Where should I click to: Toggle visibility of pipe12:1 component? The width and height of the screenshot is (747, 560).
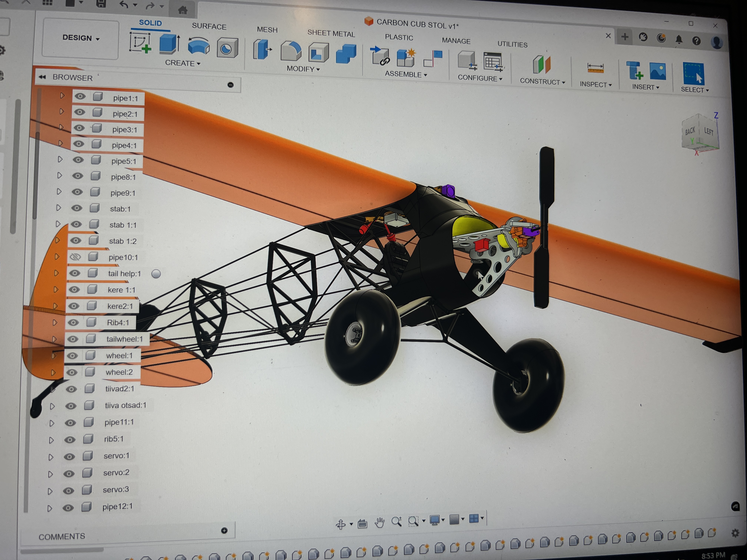(68, 508)
